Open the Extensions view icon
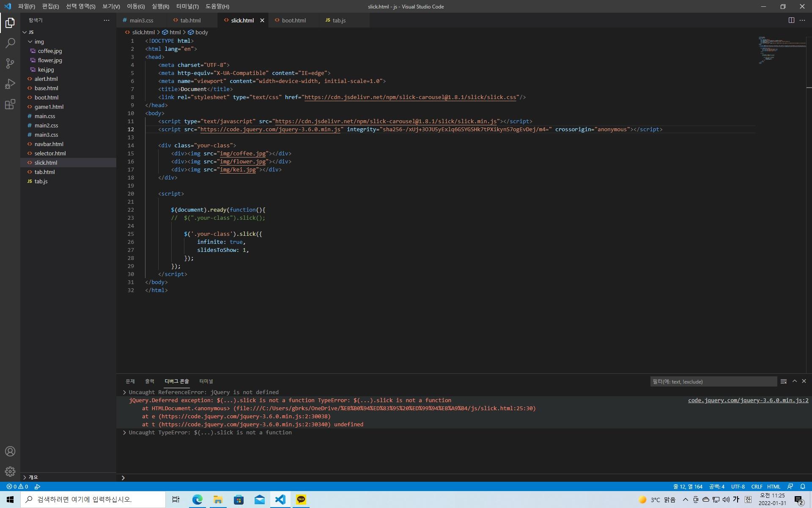 pyautogui.click(x=10, y=104)
